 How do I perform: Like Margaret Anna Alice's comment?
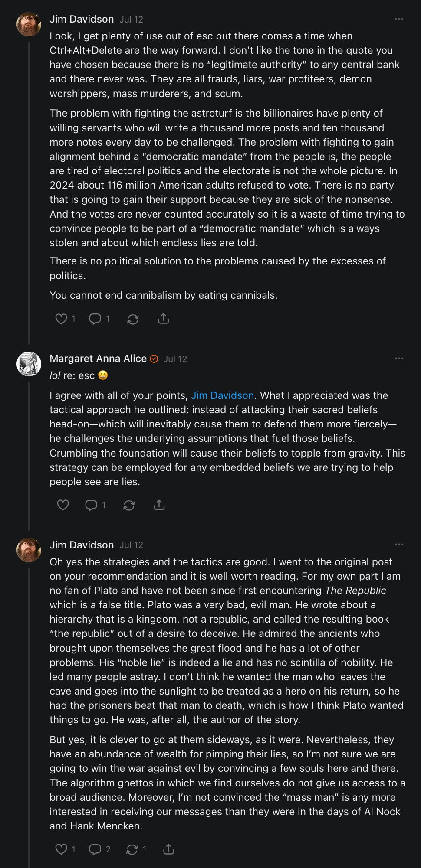tap(63, 505)
